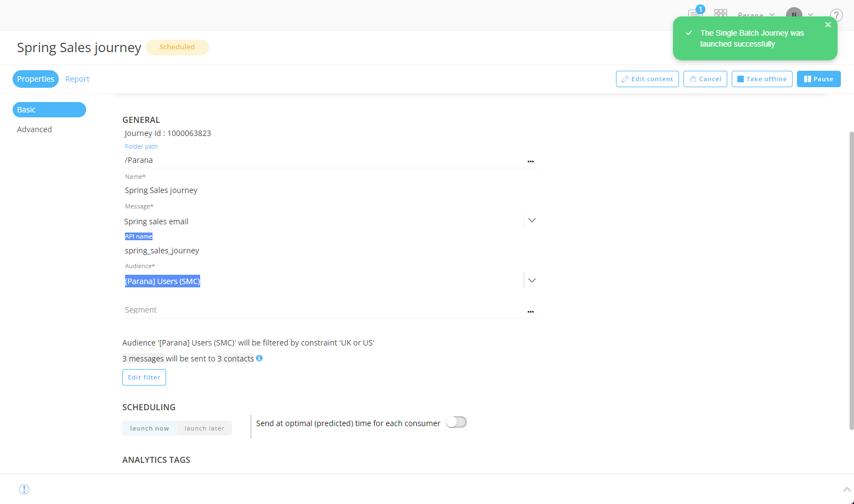Click the help question mark icon
Viewport: 854px width, 504px height.
[836, 15]
